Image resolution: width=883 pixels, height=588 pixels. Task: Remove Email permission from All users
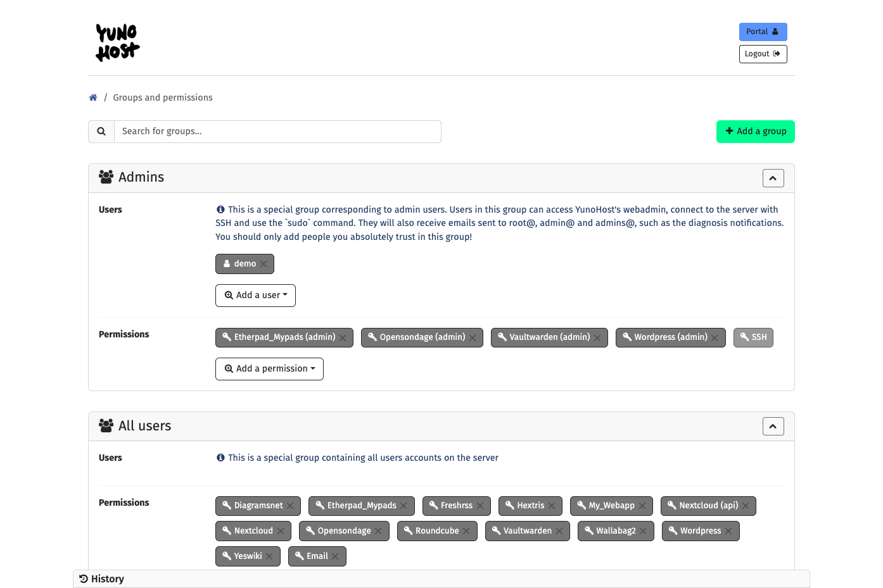[x=335, y=556]
